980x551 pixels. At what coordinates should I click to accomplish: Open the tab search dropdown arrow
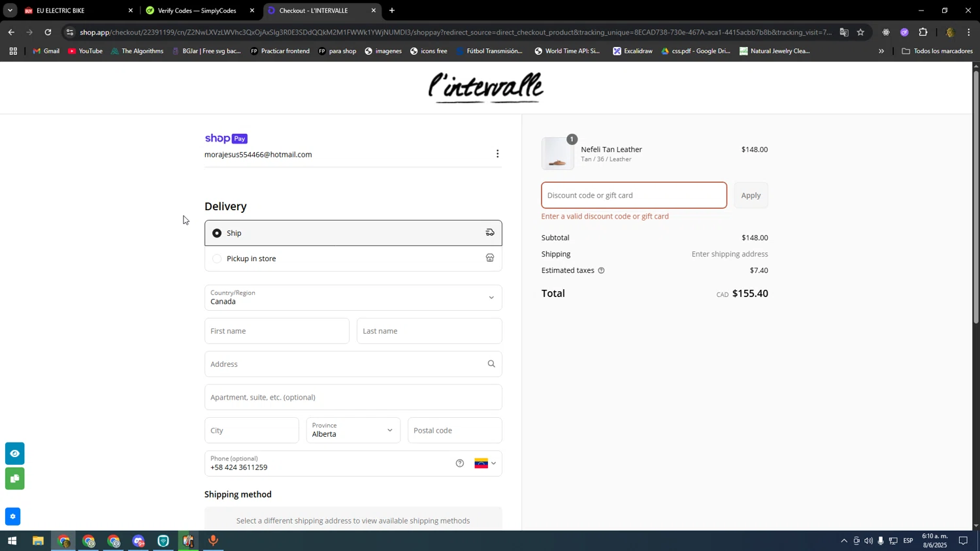coord(10,10)
